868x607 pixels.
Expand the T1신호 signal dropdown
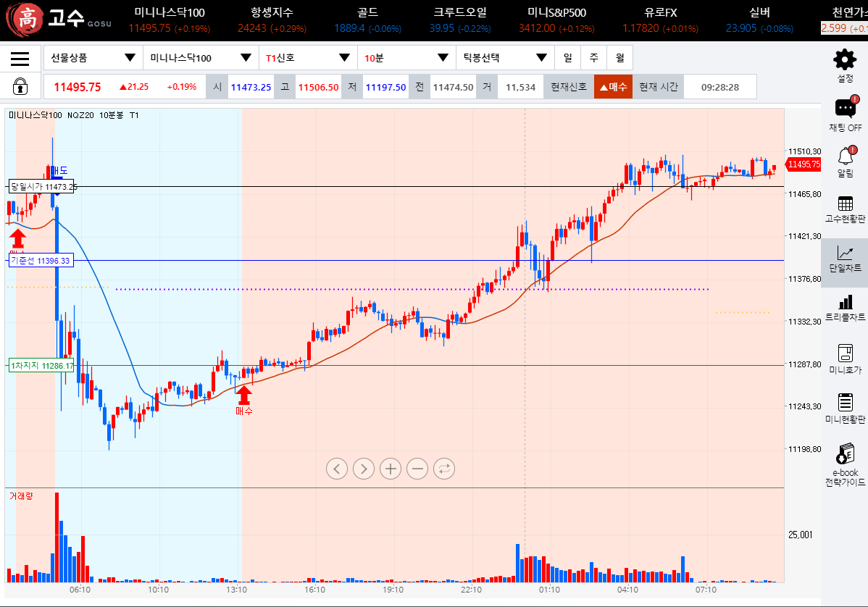[308, 57]
